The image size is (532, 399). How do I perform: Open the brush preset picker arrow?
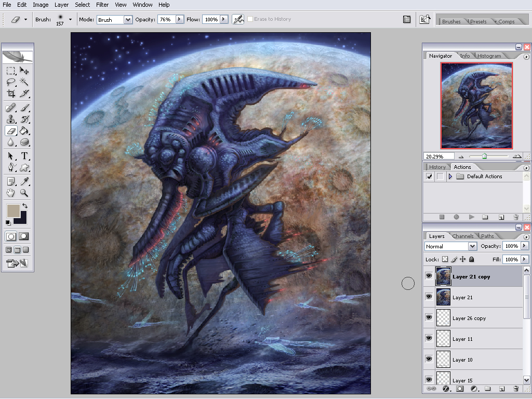(x=70, y=19)
